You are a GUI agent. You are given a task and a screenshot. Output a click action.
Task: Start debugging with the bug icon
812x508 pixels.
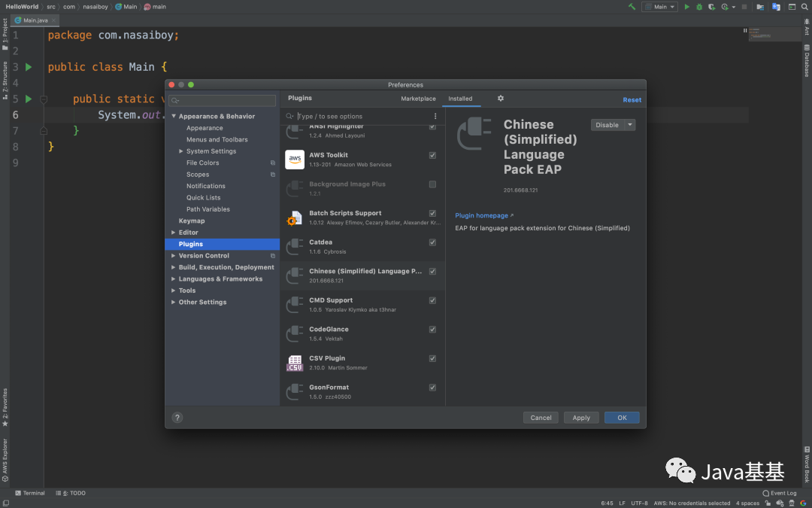[x=699, y=7]
